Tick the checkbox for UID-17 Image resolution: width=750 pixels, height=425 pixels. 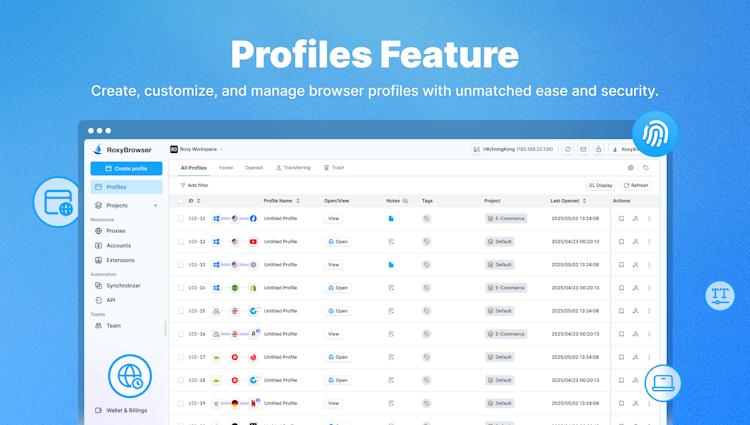point(181,357)
